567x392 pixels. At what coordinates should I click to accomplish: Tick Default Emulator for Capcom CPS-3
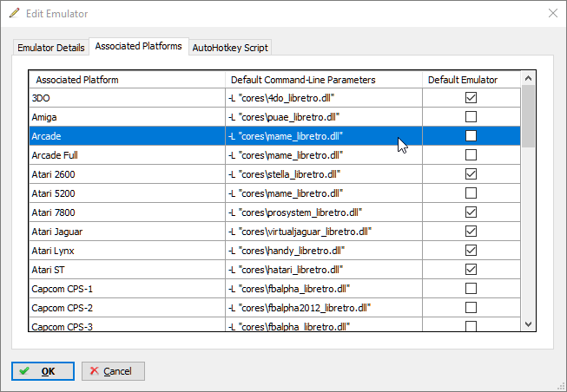(x=471, y=326)
